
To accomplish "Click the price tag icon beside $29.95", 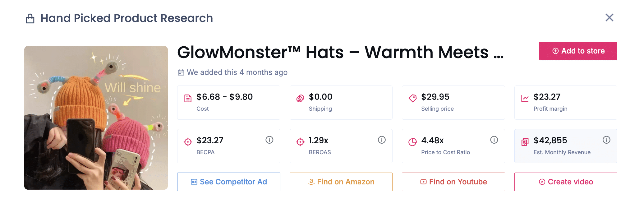I will [x=412, y=97].
